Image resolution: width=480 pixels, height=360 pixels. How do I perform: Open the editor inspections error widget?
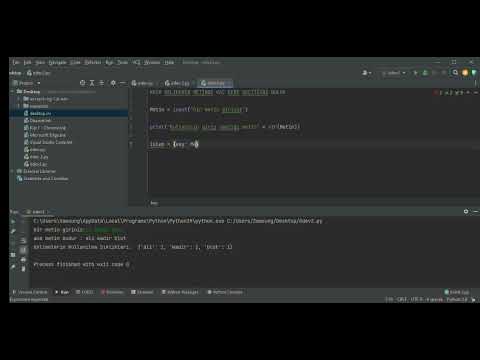pos(448,92)
